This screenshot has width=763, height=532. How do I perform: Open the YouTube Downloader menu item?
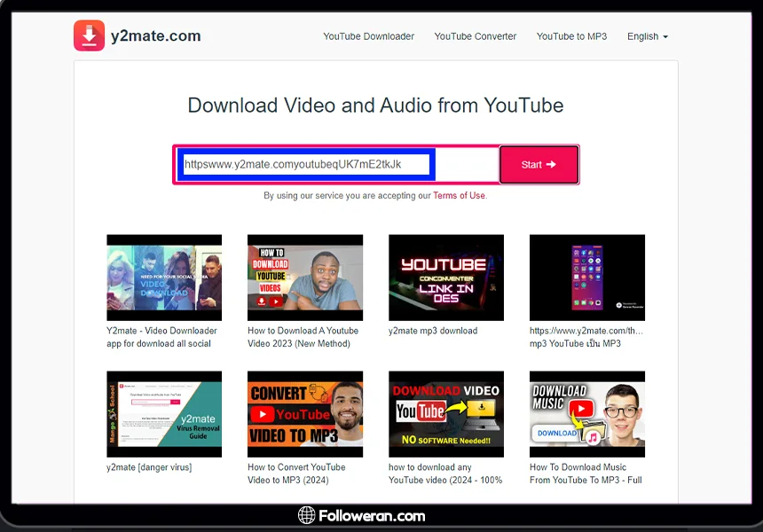tap(368, 36)
